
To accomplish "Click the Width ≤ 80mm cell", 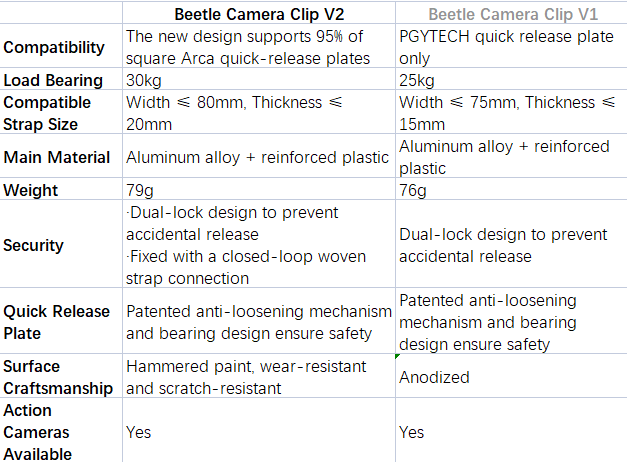I will 259,112.
